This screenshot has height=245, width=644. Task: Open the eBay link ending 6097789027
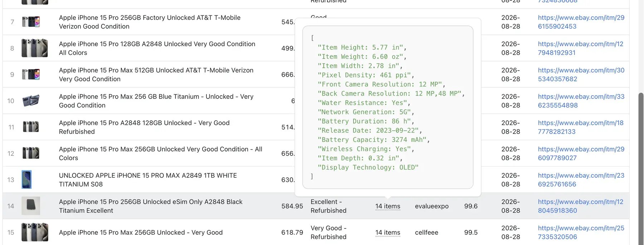point(581,154)
